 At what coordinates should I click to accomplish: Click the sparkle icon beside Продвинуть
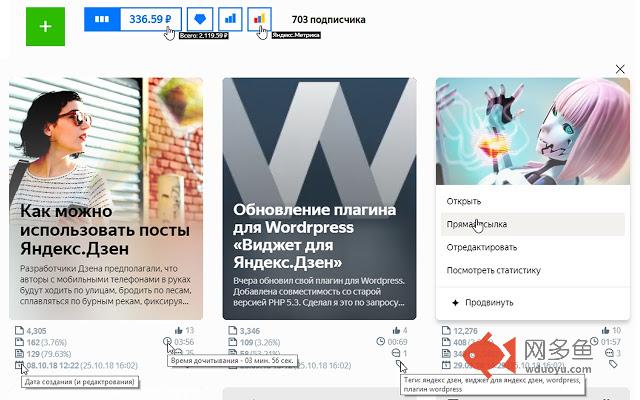(455, 303)
